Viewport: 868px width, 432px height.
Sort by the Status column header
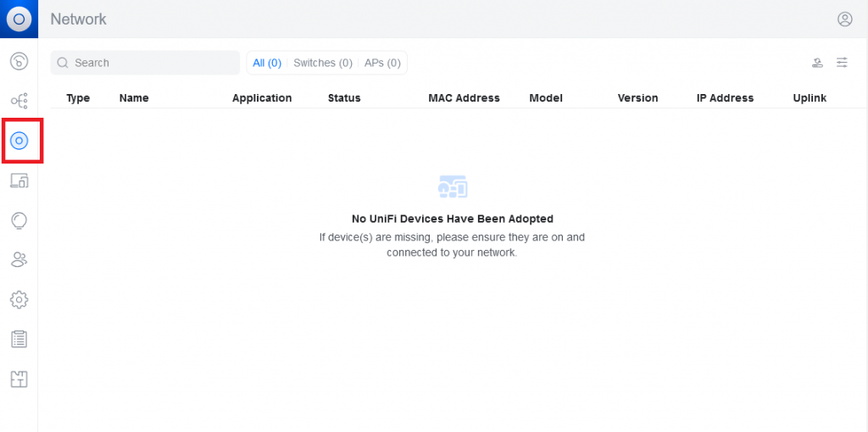tap(344, 98)
